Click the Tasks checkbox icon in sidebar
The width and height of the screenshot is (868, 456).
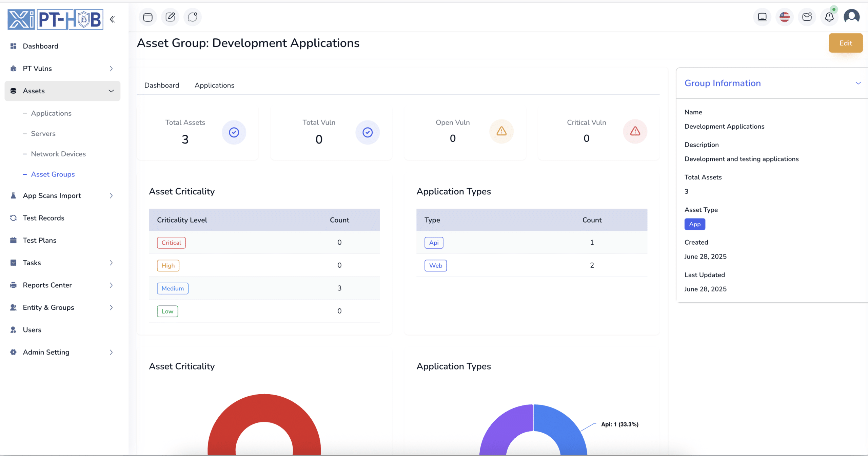point(14,263)
